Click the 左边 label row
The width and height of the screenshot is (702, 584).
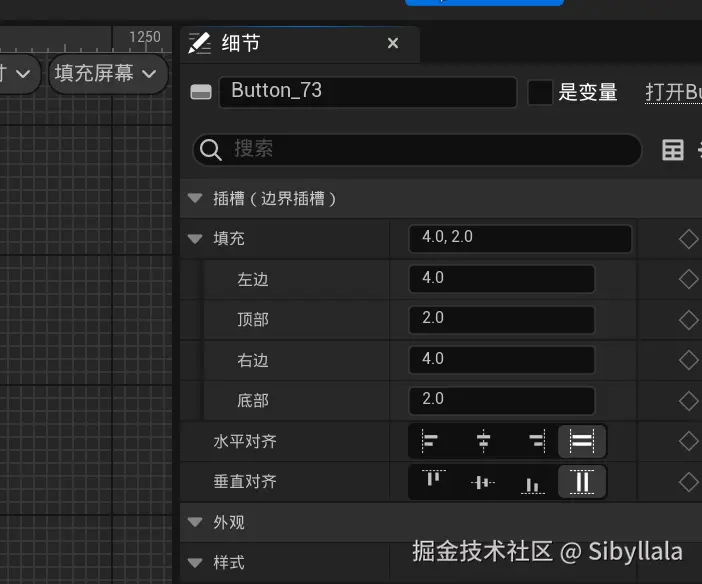(253, 279)
